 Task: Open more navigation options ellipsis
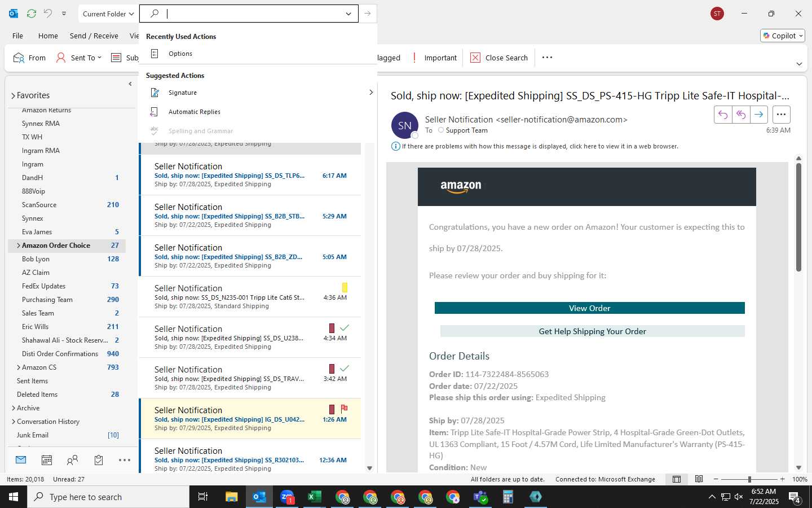(x=125, y=460)
